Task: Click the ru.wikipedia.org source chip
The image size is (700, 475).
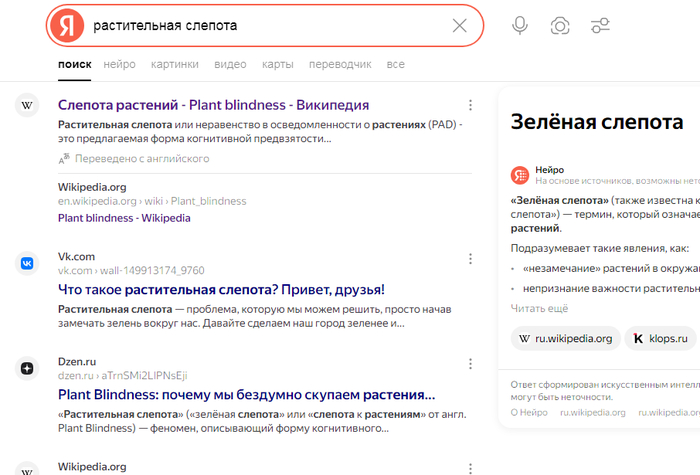Action: 565,338
